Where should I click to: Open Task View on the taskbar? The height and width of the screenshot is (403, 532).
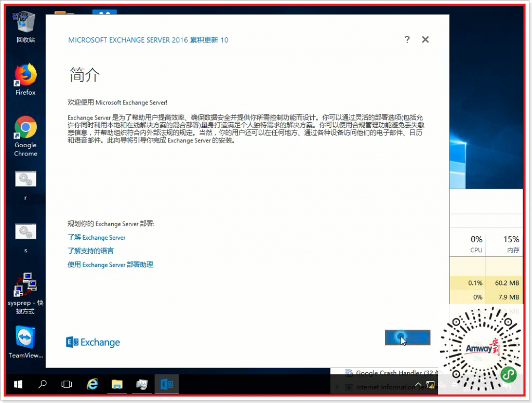tap(67, 384)
